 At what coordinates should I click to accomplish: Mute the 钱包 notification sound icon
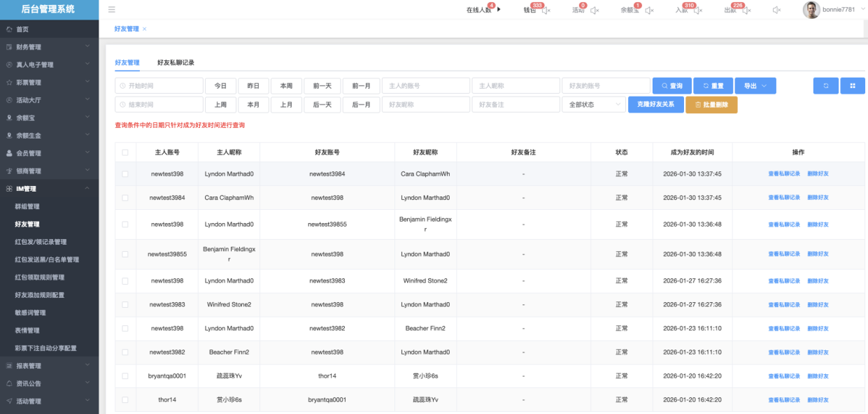pyautogui.click(x=546, y=10)
